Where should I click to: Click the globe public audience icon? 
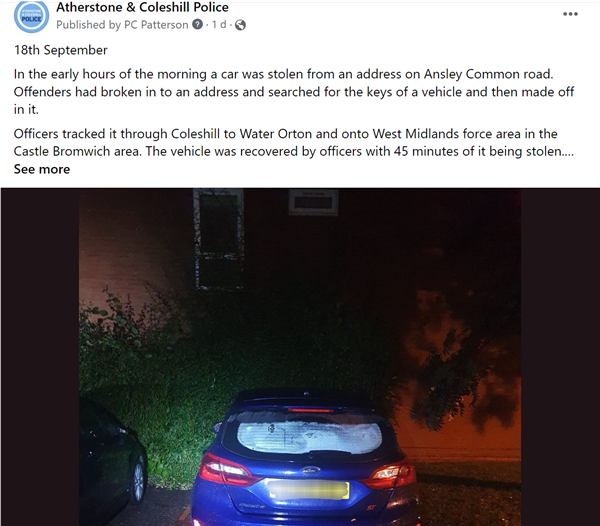click(x=240, y=25)
